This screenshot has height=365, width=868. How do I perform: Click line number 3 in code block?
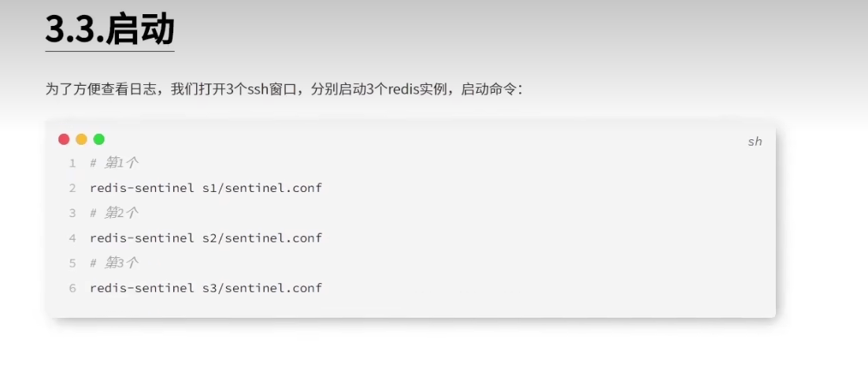point(72,213)
